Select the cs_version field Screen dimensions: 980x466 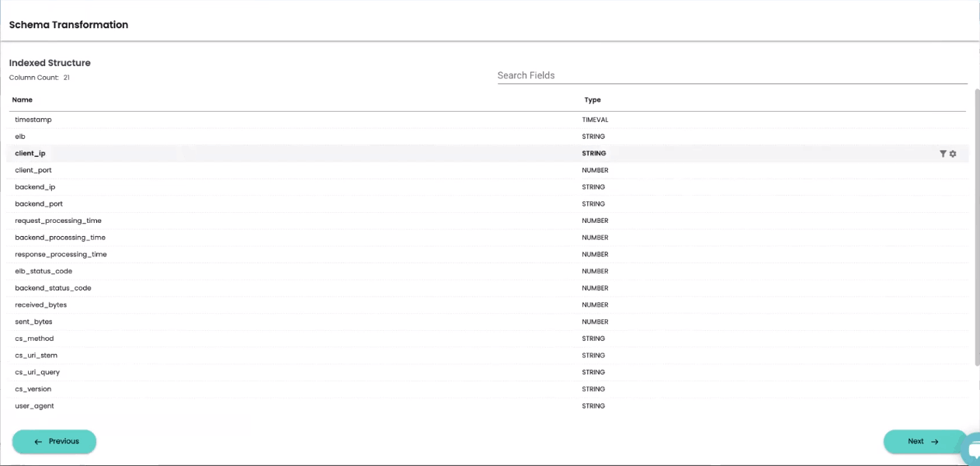tap(33, 389)
